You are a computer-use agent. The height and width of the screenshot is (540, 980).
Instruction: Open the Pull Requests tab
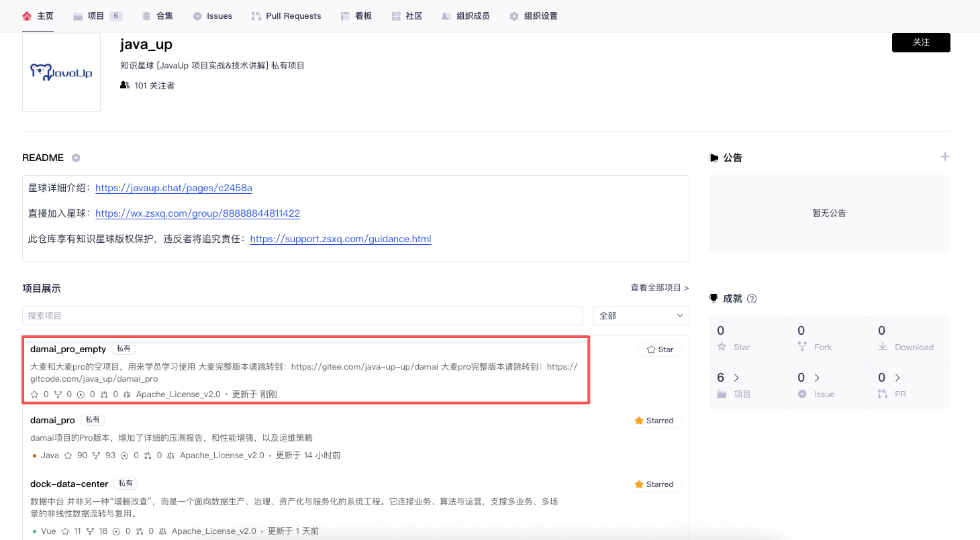286,16
